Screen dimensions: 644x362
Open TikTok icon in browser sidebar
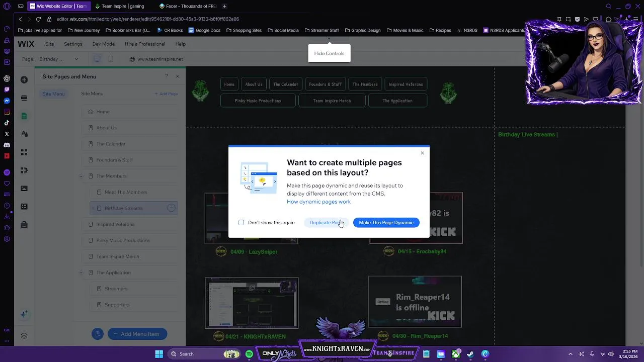tap(7, 123)
